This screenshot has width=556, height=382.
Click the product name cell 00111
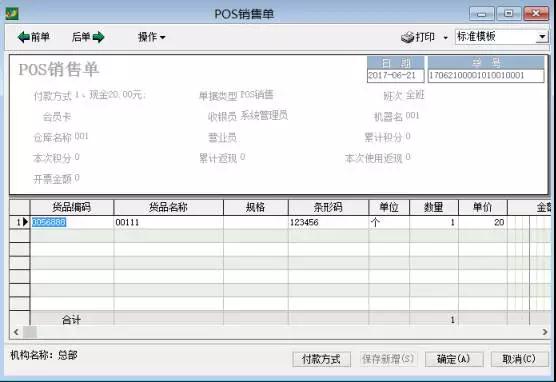point(168,222)
